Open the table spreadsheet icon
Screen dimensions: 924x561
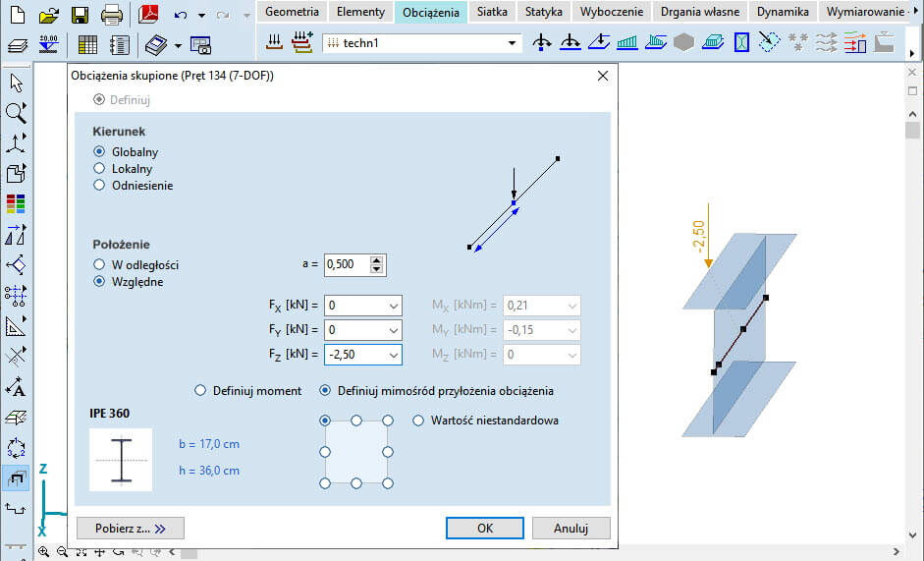[87, 45]
